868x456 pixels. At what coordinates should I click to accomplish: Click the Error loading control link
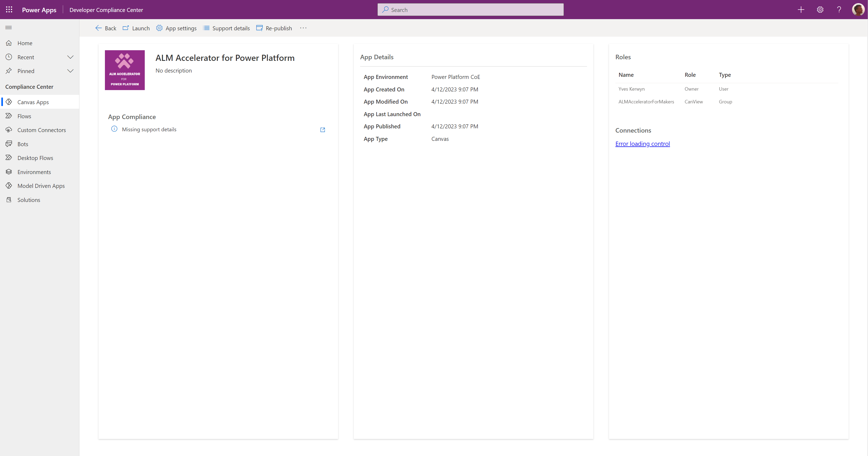pos(642,143)
